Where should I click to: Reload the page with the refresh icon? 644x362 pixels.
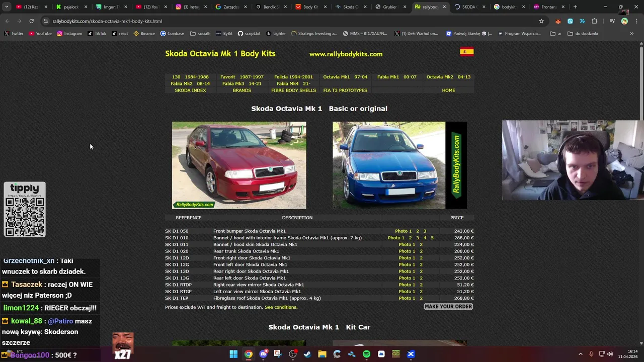tap(31, 21)
